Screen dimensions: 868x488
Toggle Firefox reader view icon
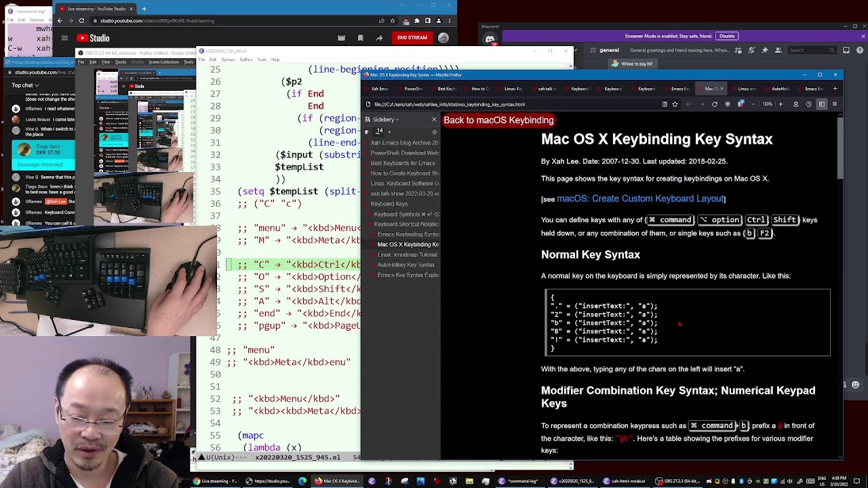click(x=665, y=104)
